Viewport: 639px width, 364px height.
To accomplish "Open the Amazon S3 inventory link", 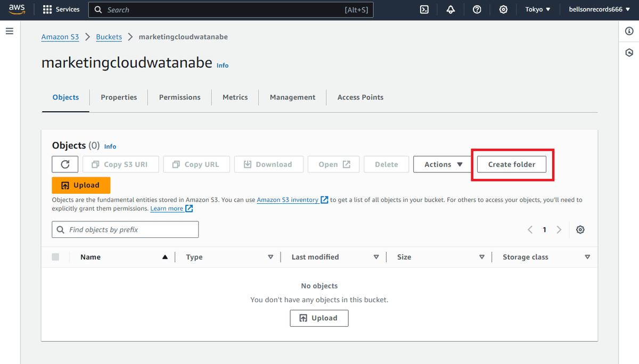I will tap(288, 200).
